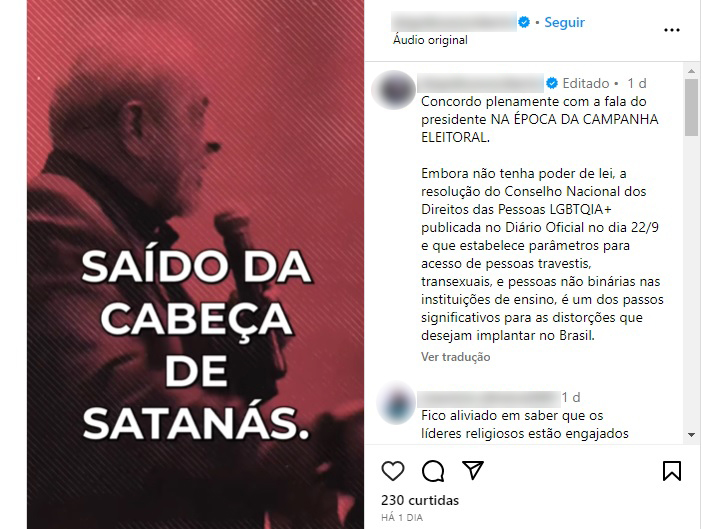Click the verified badge beside caption author

(x=552, y=83)
